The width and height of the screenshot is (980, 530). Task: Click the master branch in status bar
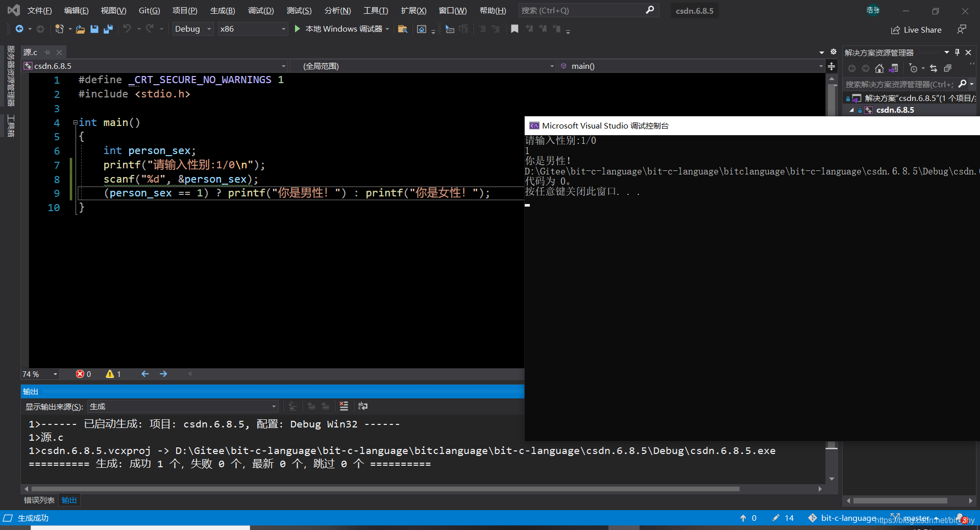pyautogui.click(x=915, y=518)
